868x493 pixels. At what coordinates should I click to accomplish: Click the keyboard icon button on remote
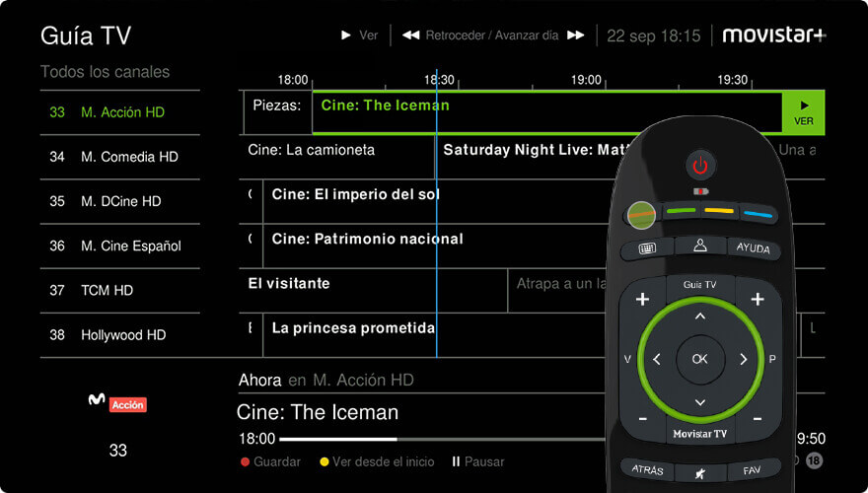tap(647, 249)
